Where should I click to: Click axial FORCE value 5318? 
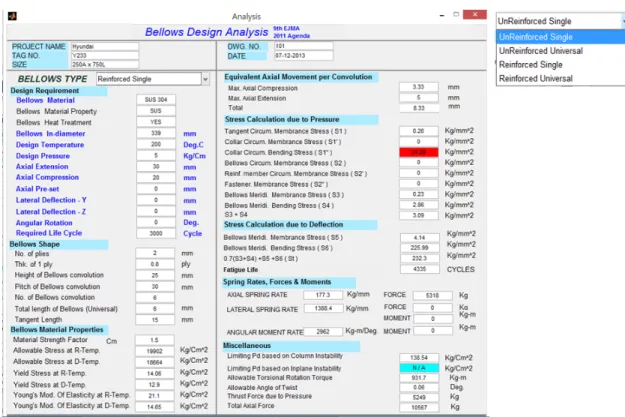(x=432, y=295)
